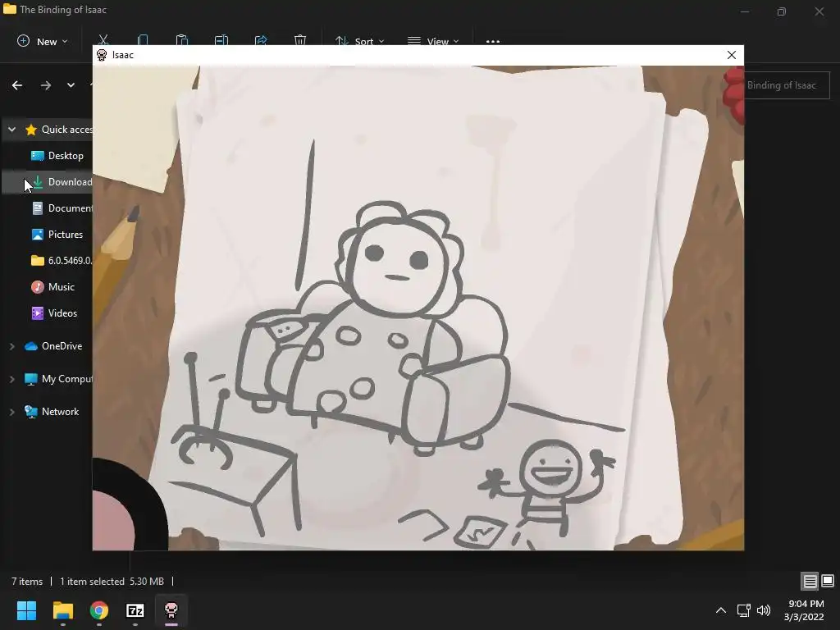Expand the Network tree node
Viewport: 840px width, 630px height.
click(11, 412)
